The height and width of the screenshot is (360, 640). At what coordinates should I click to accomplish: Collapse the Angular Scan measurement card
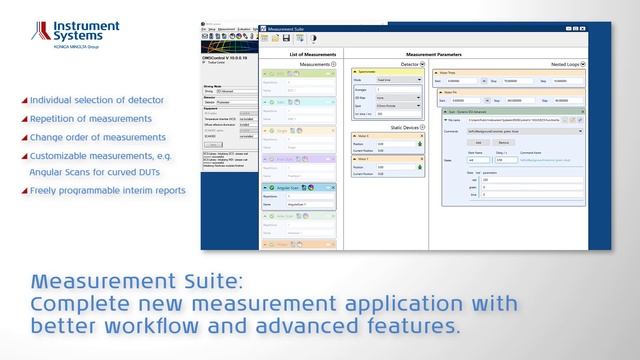point(265,188)
